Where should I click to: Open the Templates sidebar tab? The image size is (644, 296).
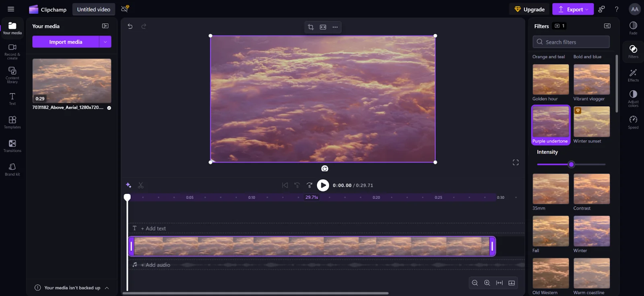pyautogui.click(x=12, y=122)
